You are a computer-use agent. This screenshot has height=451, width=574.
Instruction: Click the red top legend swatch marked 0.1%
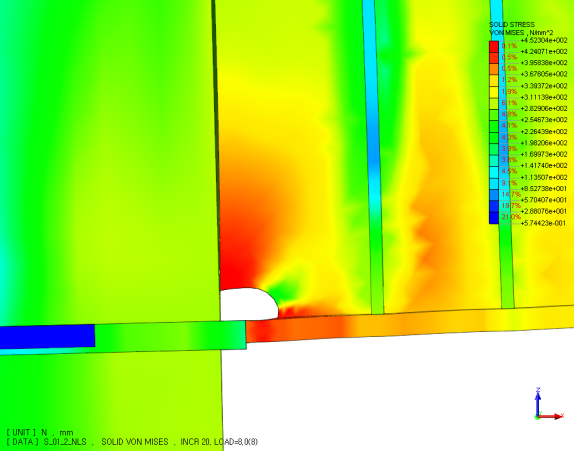[494, 46]
